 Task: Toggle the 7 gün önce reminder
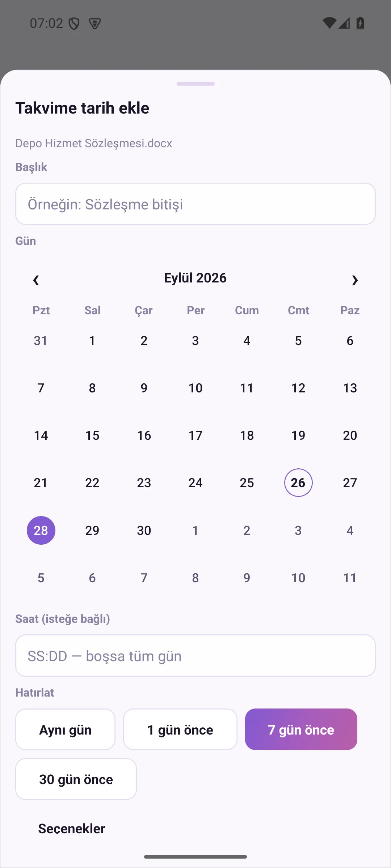pyautogui.click(x=301, y=729)
